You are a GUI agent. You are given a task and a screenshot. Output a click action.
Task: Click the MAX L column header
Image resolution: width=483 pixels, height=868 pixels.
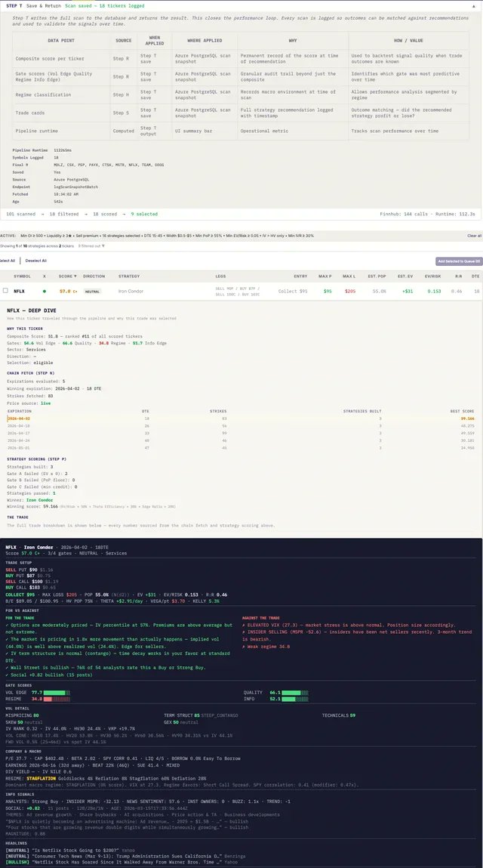pyautogui.click(x=349, y=276)
